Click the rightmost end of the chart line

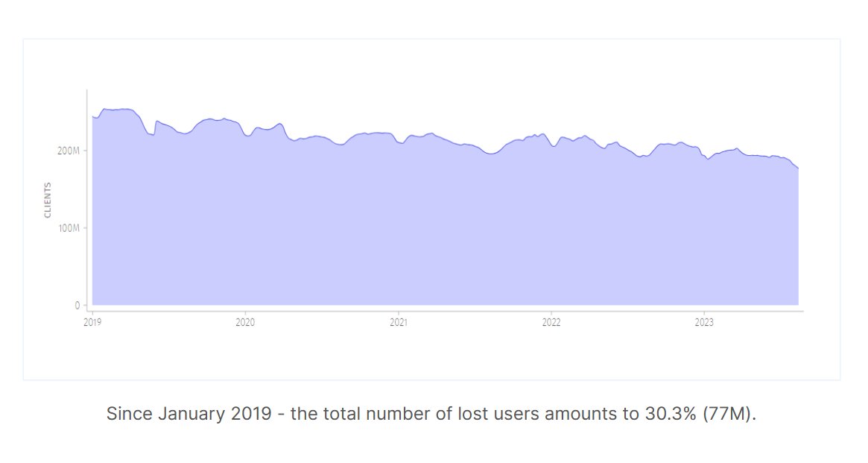(798, 168)
